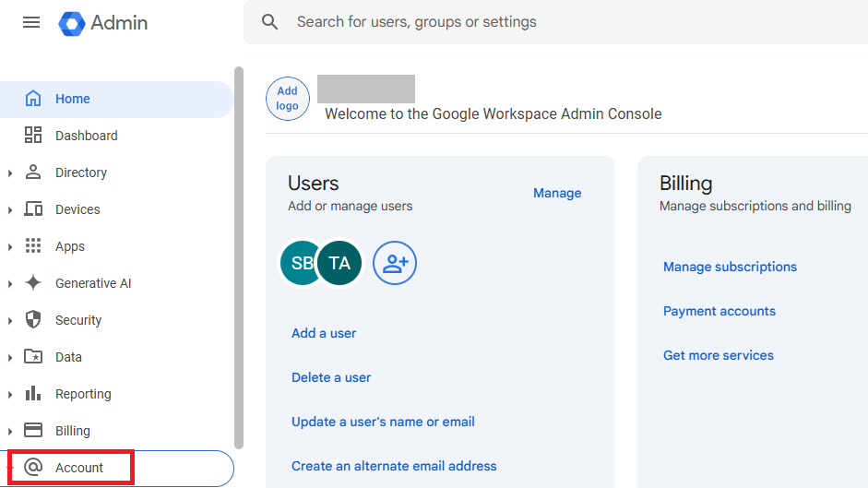Select Home in the sidebar
This screenshot has width=868, height=488.
(117, 99)
